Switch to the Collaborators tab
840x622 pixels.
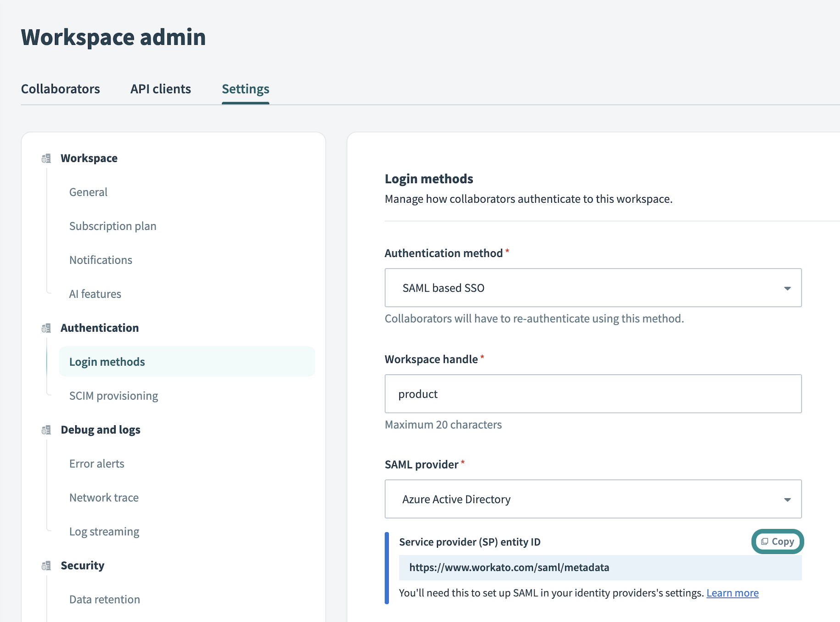coord(61,89)
